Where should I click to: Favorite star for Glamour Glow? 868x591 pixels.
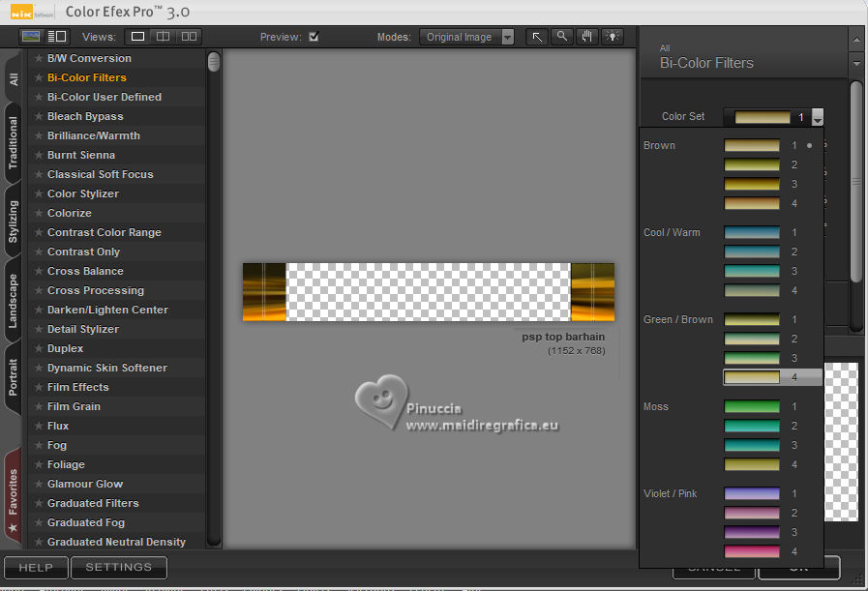click(39, 484)
